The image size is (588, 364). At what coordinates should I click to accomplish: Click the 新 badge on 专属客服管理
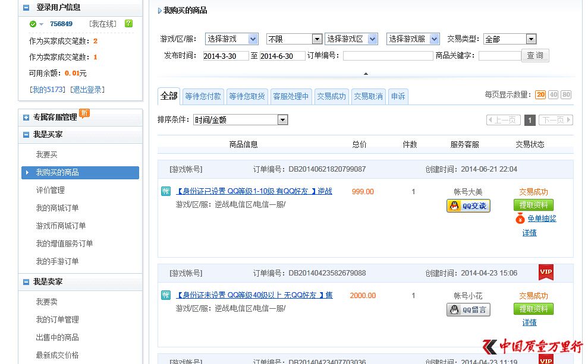pos(84,113)
